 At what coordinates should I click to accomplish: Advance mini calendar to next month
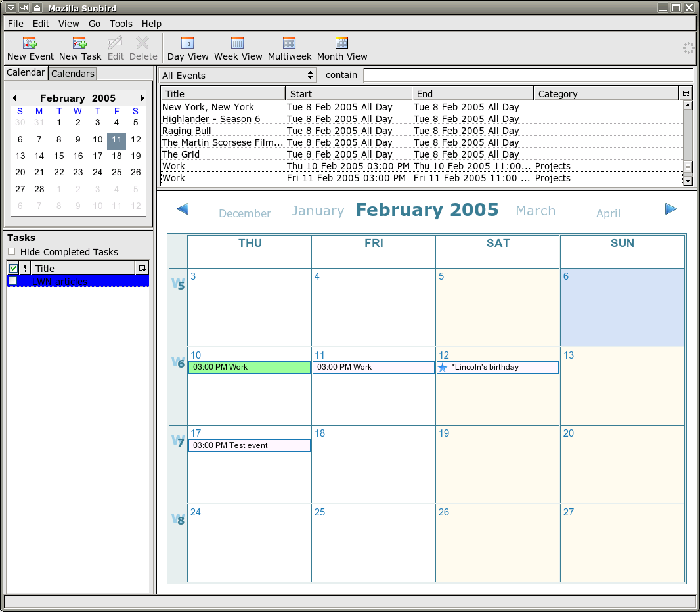[142, 98]
